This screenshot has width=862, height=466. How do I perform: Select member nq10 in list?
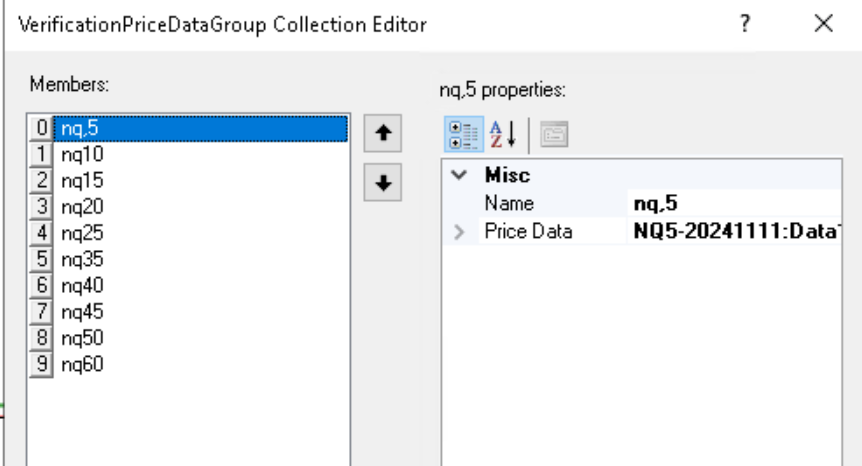[82, 155]
